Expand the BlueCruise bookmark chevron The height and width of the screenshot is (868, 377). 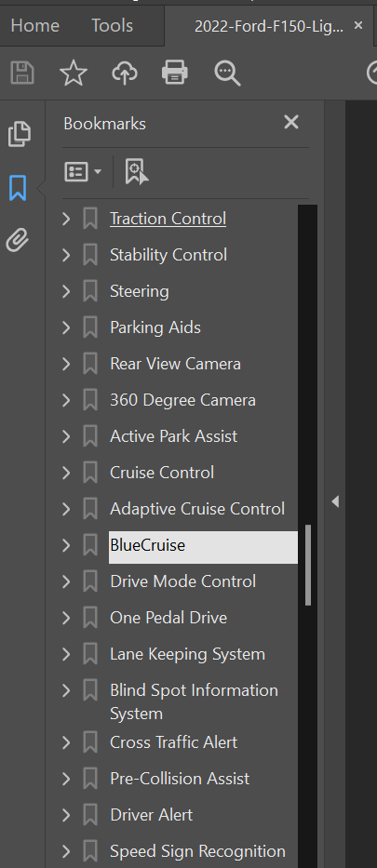(66, 545)
